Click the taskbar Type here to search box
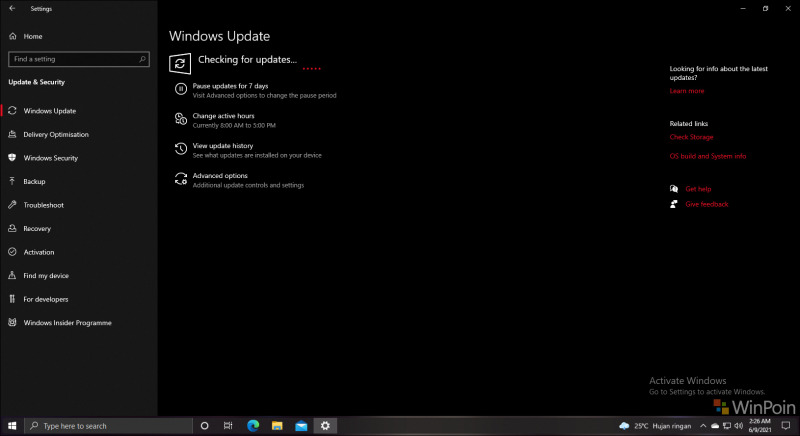The width and height of the screenshot is (800, 436). pyautogui.click(x=108, y=426)
